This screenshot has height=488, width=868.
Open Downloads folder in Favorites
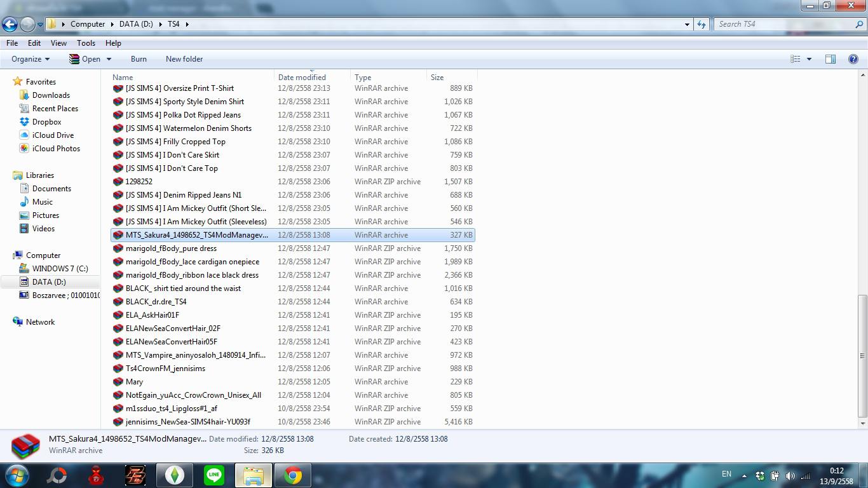[x=51, y=95]
